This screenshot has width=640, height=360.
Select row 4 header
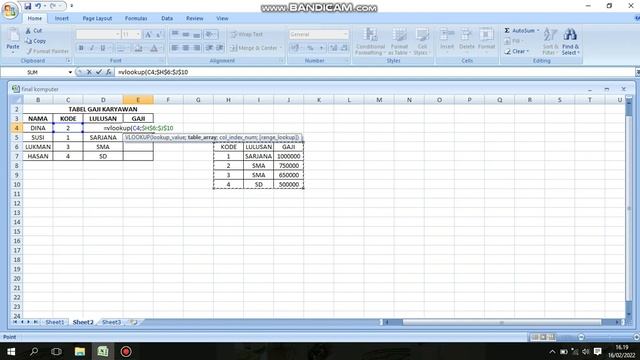click(16, 128)
